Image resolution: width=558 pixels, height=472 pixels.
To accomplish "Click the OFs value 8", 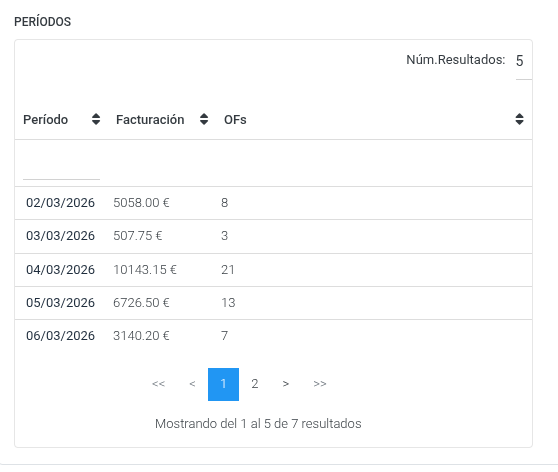I will 225,203.
